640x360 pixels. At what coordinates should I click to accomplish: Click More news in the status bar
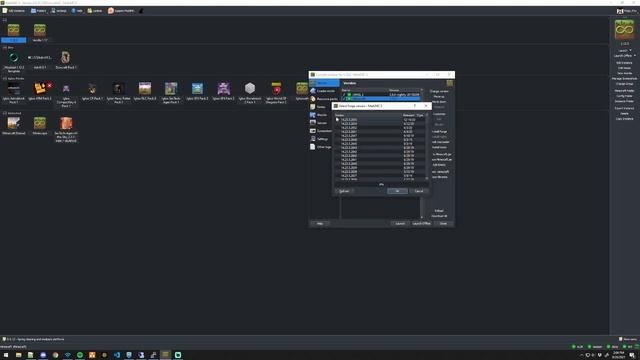pyautogui.click(x=628, y=339)
